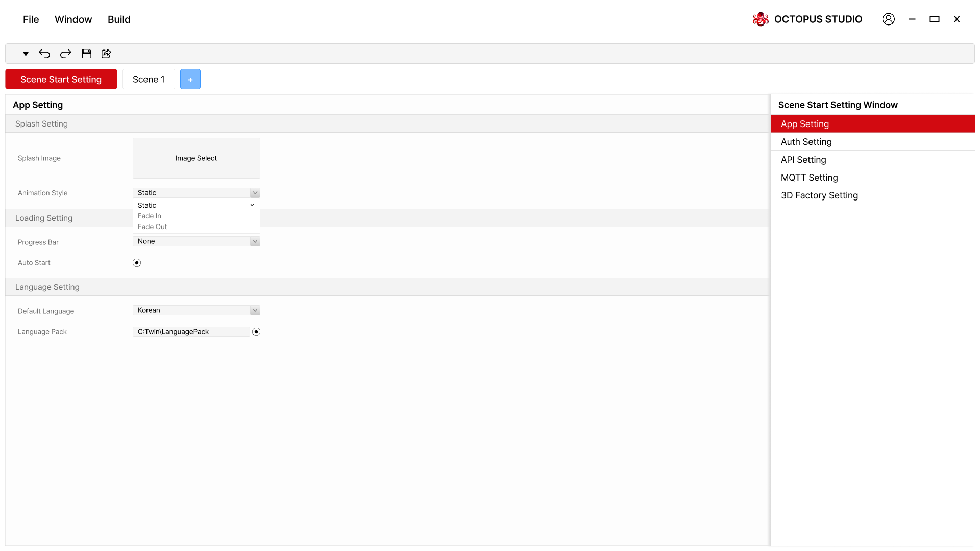980x551 pixels.
Task: Select Fade Out from animation list
Action: coord(152,227)
